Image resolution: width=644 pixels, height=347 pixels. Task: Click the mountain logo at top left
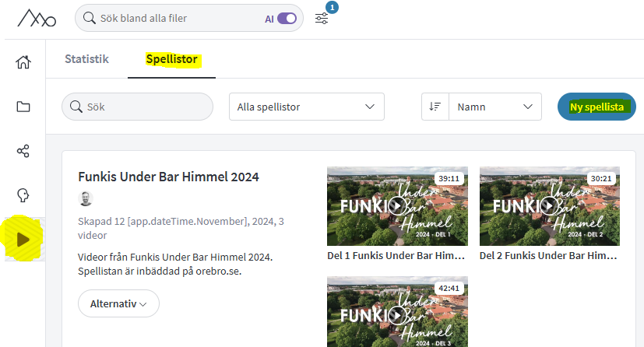tap(37, 18)
